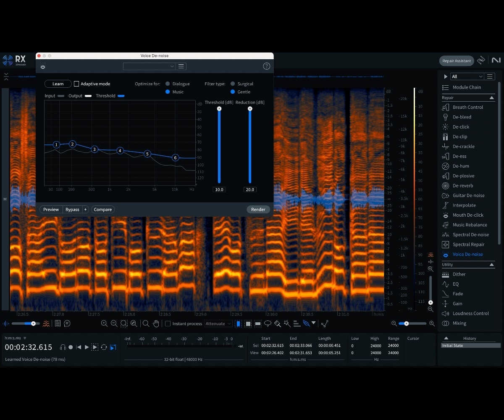Enable Adaptive mode checkbox
The image size is (504, 420).
pos(76,84)
